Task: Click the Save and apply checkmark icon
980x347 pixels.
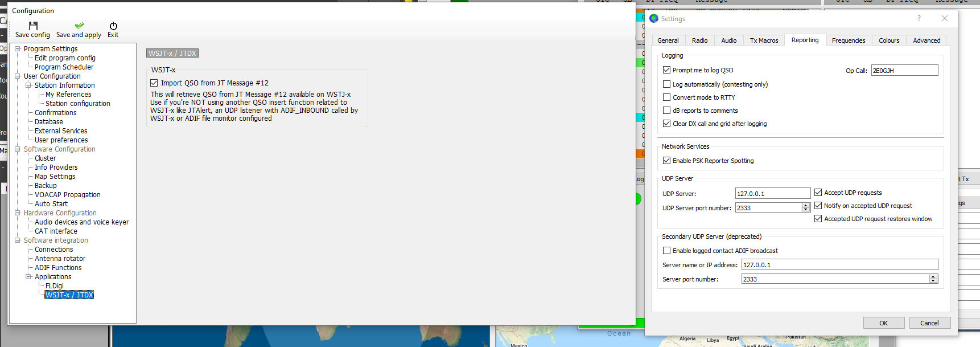Action: 79,26
